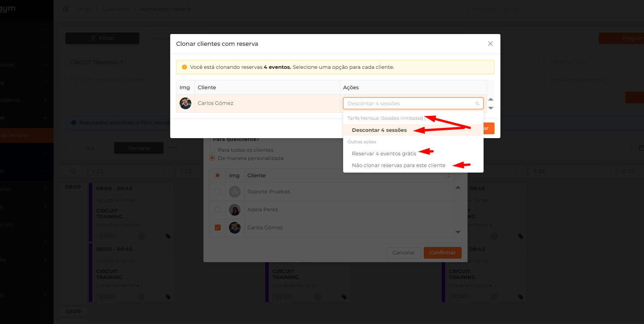Check the Soporte Pruebas checkbox
The image size is (644, 324).
point(218,192)
